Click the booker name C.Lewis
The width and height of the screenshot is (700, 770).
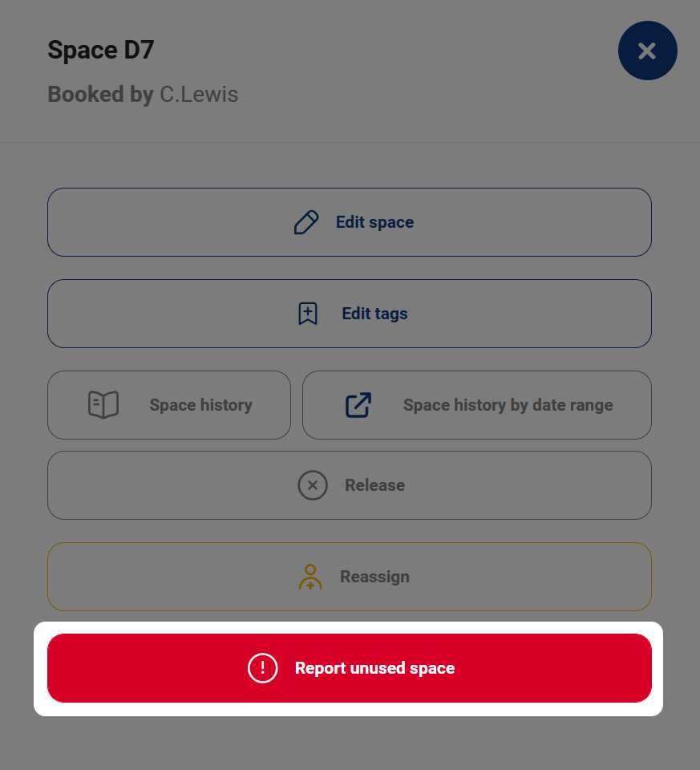199,95
